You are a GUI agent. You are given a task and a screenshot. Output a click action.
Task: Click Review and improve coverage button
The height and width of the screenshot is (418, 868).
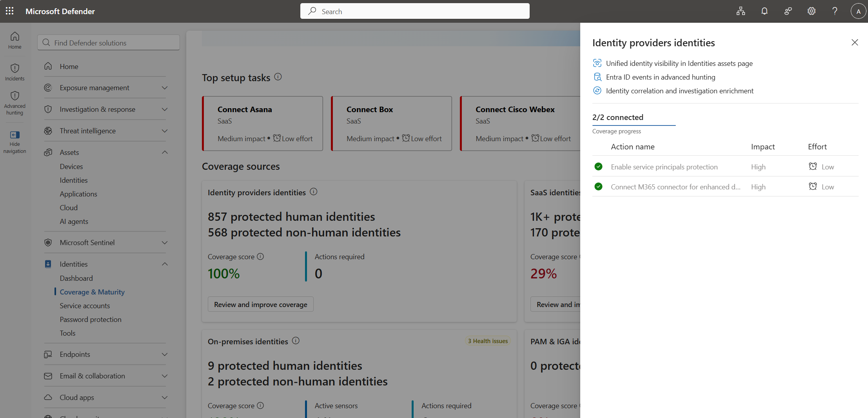(261, 304)
